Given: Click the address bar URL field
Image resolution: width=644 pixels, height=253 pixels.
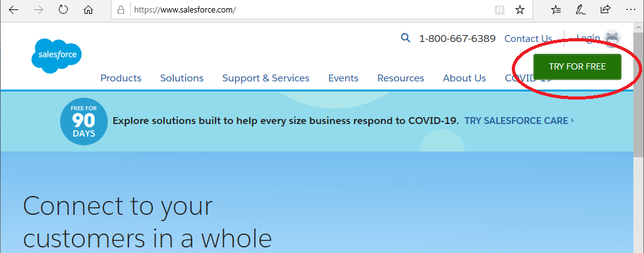Looking at the screenshot, I should click(301, 11).
